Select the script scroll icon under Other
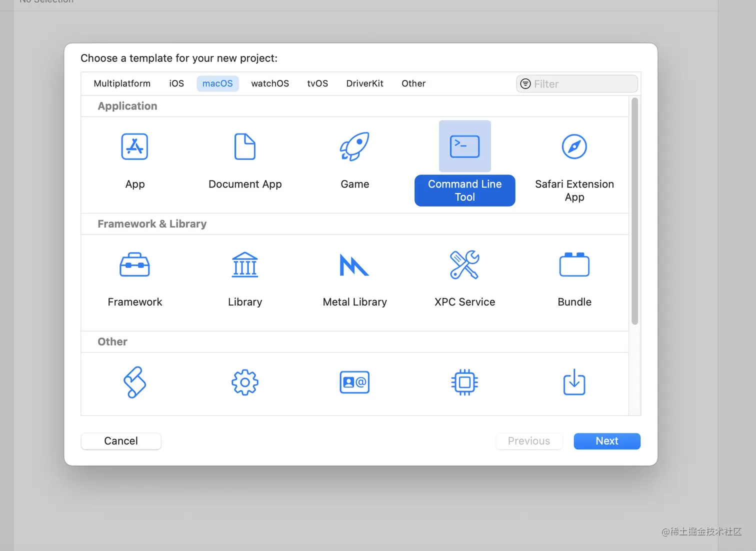Viewport: 756px width, 551px height. pos(134,382)
